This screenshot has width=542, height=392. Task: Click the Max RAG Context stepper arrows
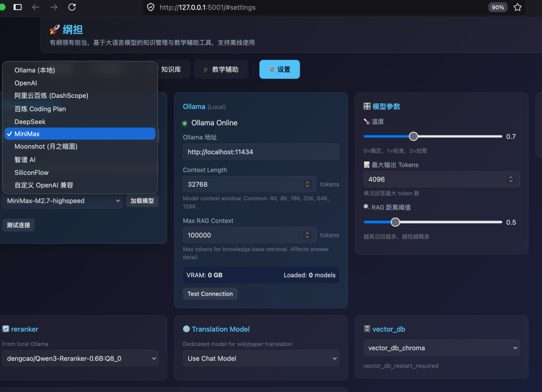click(307, 235)
